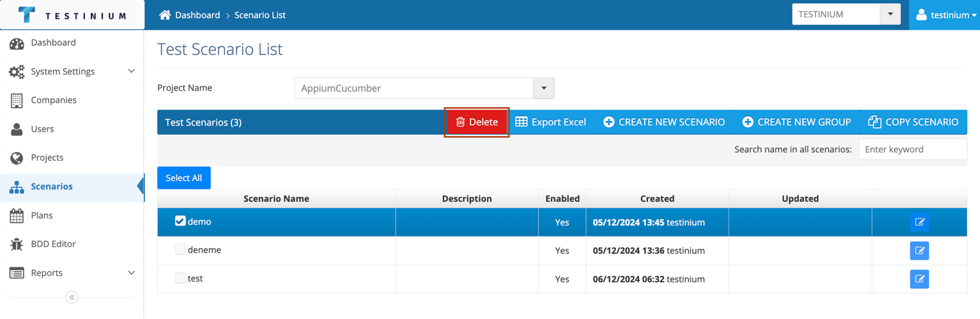Click the Enter keyword search field
Viewport: 980px width, 319px height.
click(x=913, y=149)
